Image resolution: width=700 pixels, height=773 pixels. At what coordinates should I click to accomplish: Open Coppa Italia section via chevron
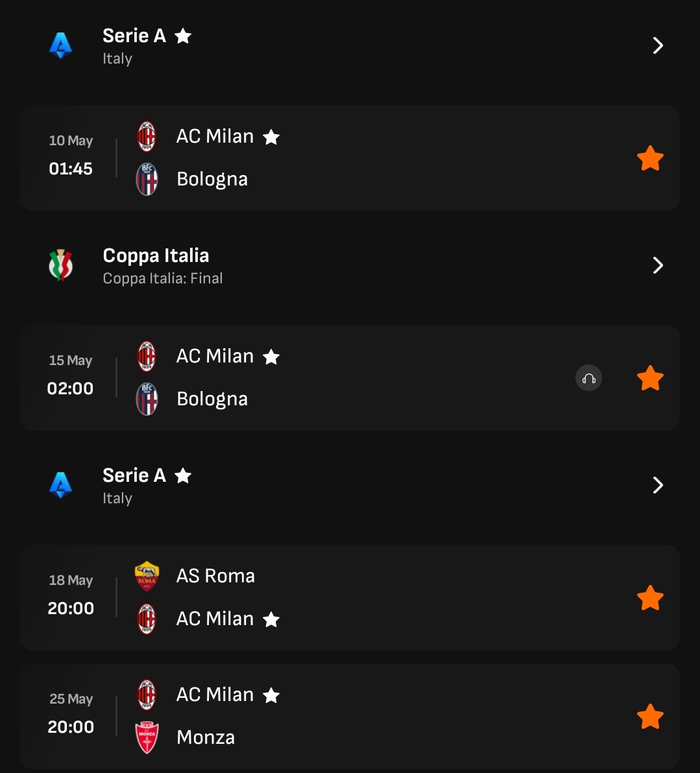[658, 265]
